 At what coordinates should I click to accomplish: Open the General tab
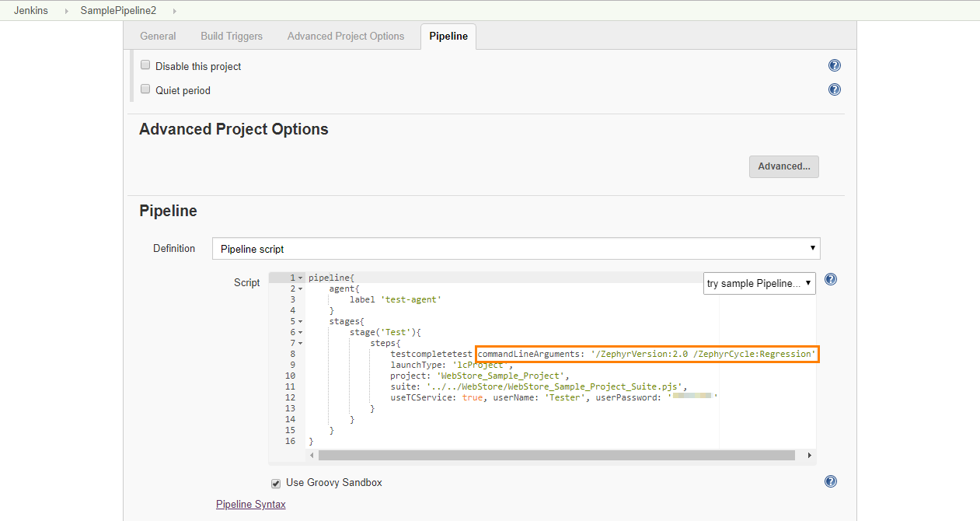pos(158,36)
